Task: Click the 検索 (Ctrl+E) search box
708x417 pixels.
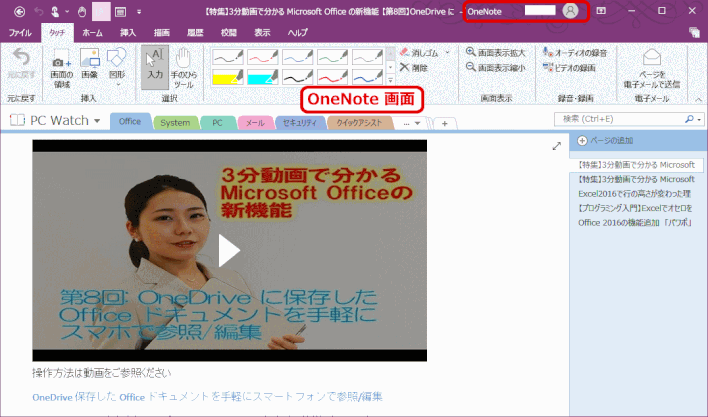Action: (x=619, y=119)
